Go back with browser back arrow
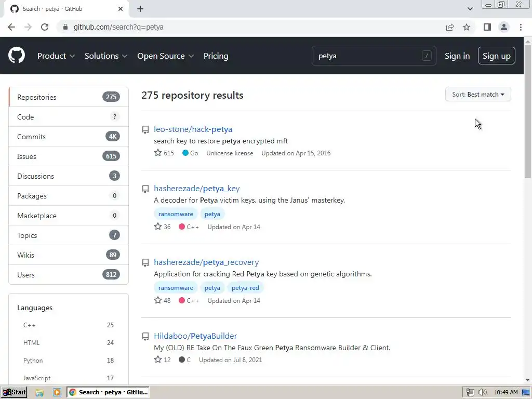Viewport: 532px width, 399px height. [11, 27]
